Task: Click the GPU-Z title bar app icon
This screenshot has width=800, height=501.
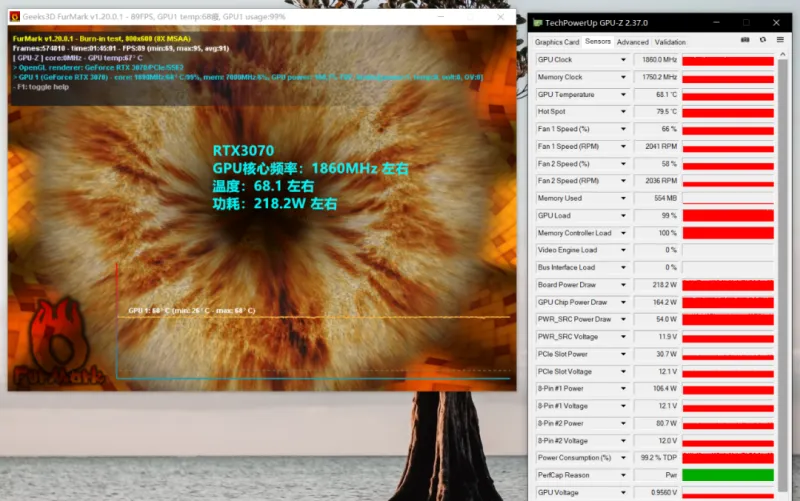Action: (x=537, y=23)
